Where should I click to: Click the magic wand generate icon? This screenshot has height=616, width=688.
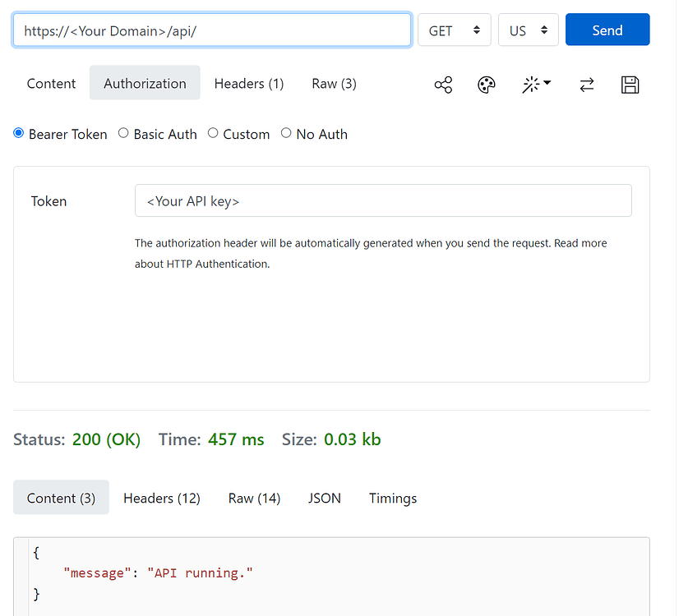pos(531,85)
